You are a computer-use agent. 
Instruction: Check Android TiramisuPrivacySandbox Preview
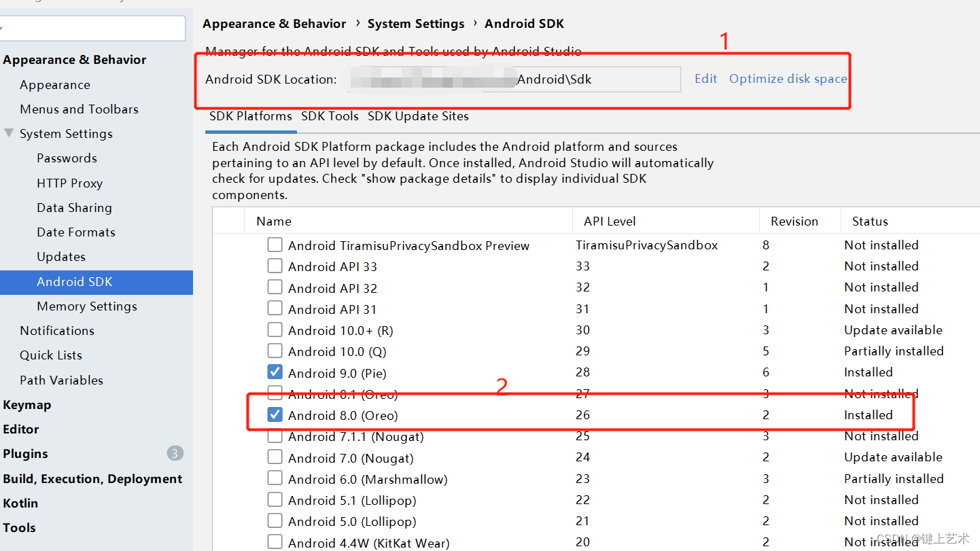[x=275, y=245]
